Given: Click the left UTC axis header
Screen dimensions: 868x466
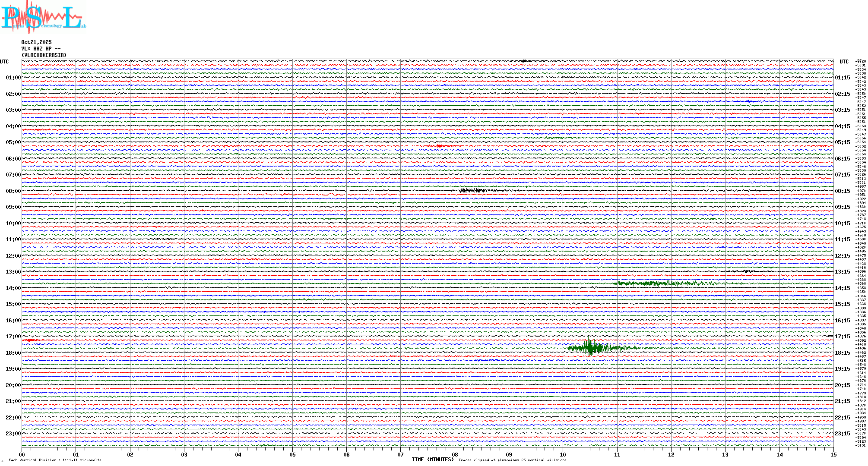Looking at the screenshot, I should point(4,62).
